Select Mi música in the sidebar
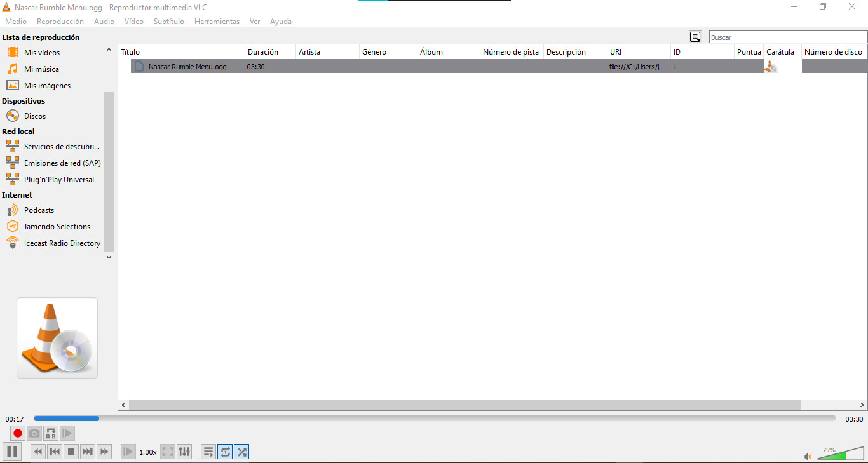The width and height of the screenshot is (868, 463). 41,69
